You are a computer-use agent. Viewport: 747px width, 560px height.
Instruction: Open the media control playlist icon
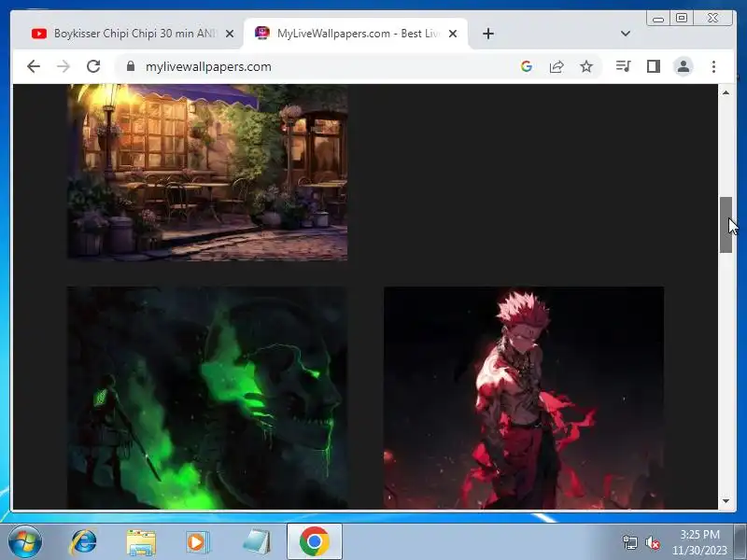(x=623, y=66)
